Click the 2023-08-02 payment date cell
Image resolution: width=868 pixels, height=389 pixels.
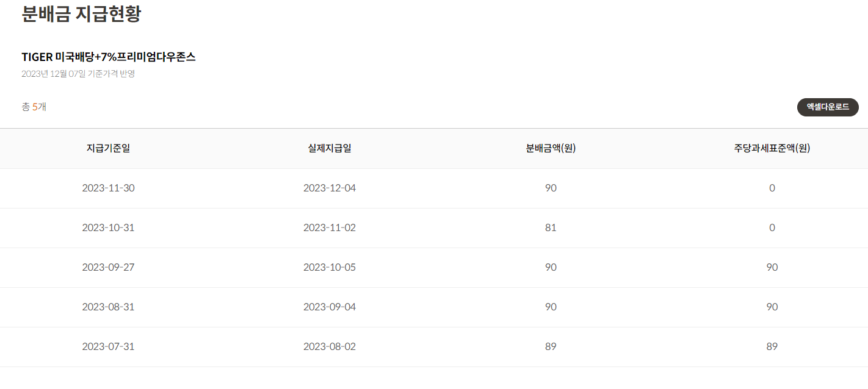tap(330, 346)
